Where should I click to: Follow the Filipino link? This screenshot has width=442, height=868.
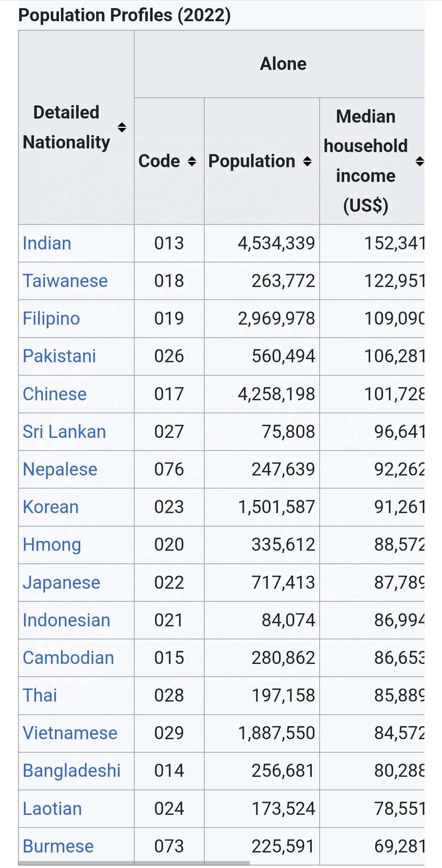51,318
